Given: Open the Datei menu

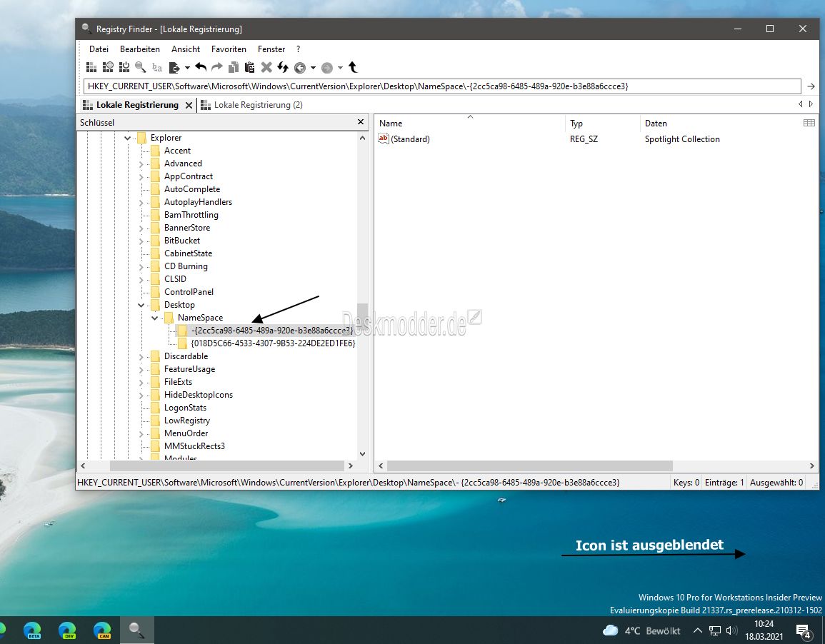Looking at the screenshot, I should (99, 49).
